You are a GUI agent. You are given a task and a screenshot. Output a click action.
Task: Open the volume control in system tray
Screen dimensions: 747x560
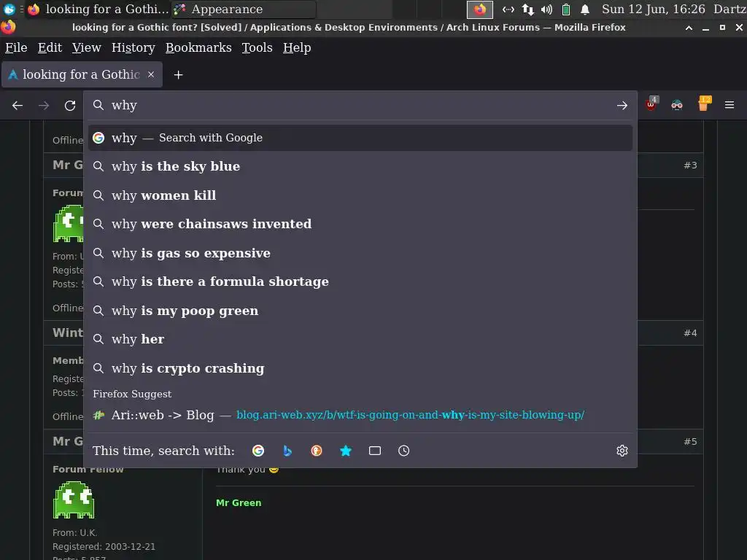546,9
